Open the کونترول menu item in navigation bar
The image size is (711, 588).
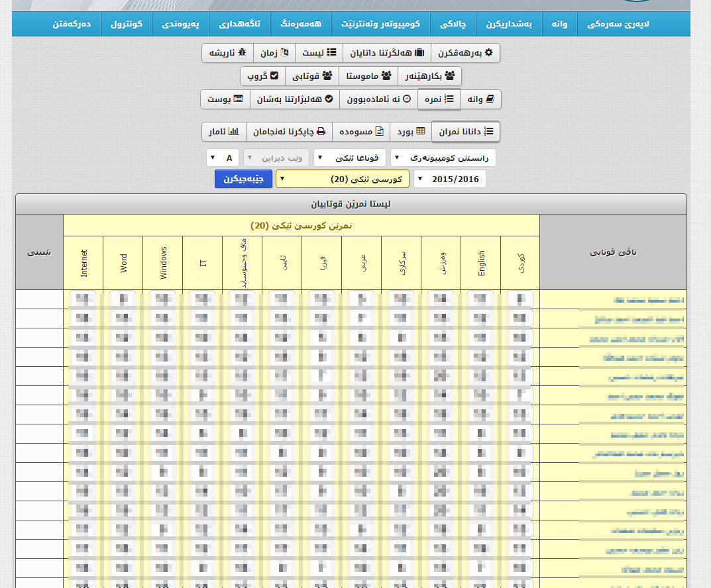(127, 24)
